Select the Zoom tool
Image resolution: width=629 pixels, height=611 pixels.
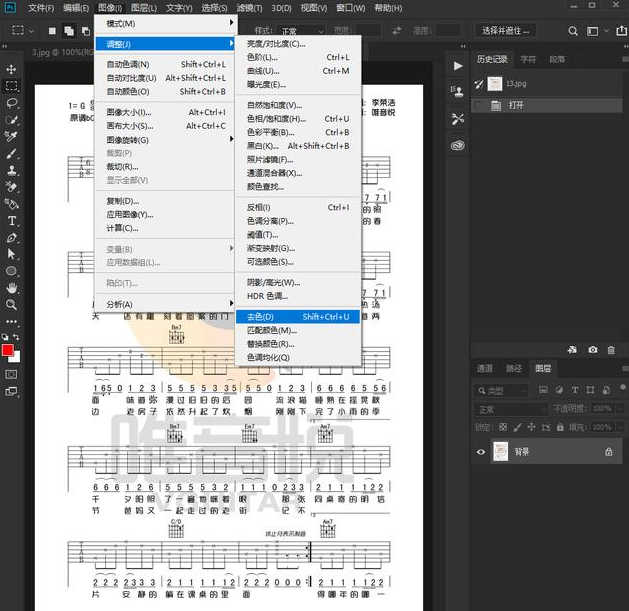click(x=11, y=304)
